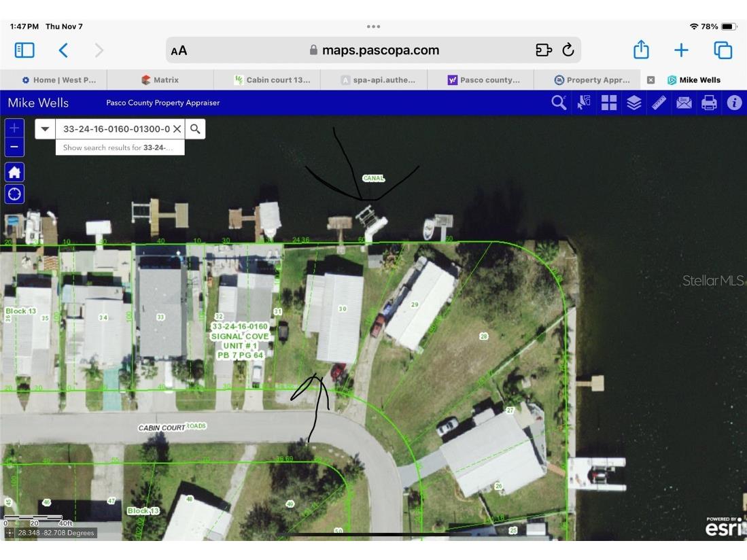Open the map layers panel
The width and height of the screenshot is (747, 560).
633,103
